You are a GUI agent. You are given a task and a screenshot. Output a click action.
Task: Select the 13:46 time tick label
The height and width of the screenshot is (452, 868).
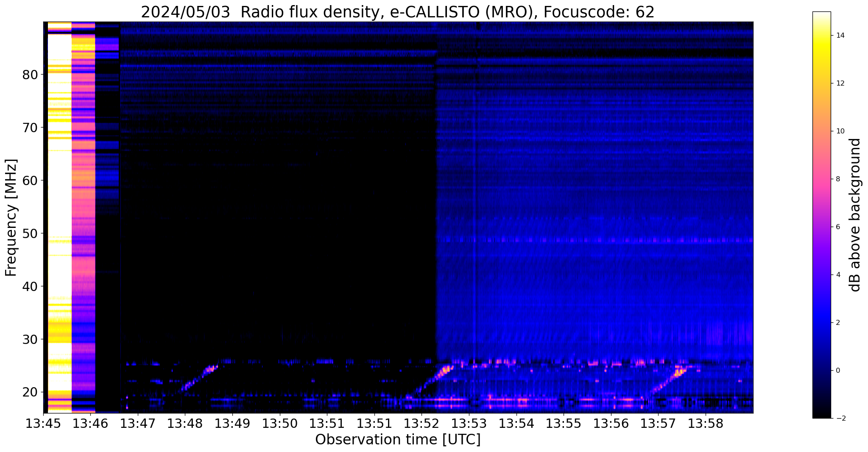click(90, 423)
